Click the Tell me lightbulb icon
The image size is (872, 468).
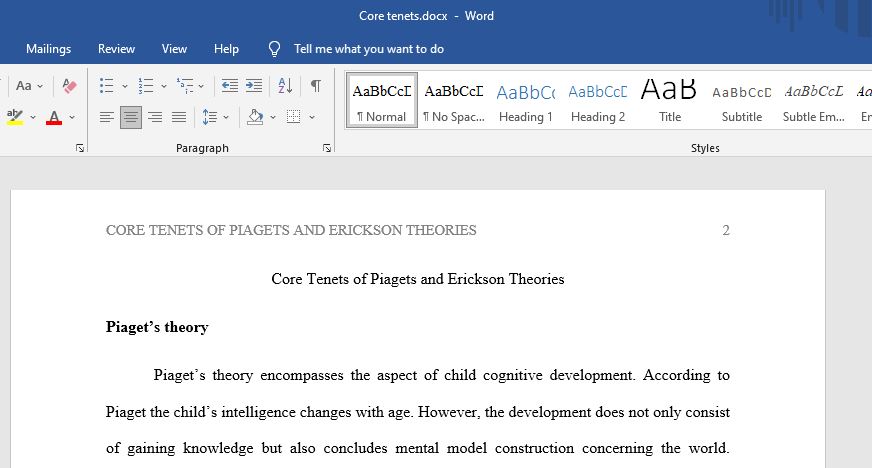click(275, 49)
